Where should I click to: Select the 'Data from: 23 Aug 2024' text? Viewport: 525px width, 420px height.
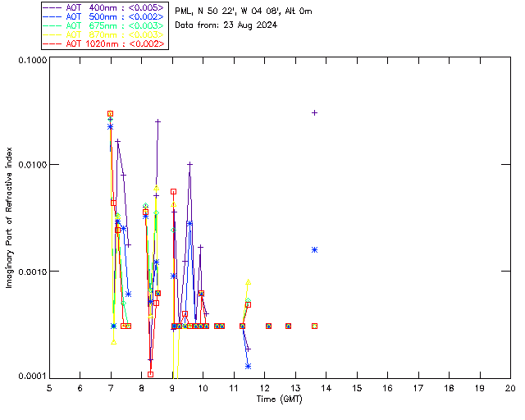(226, 25)
